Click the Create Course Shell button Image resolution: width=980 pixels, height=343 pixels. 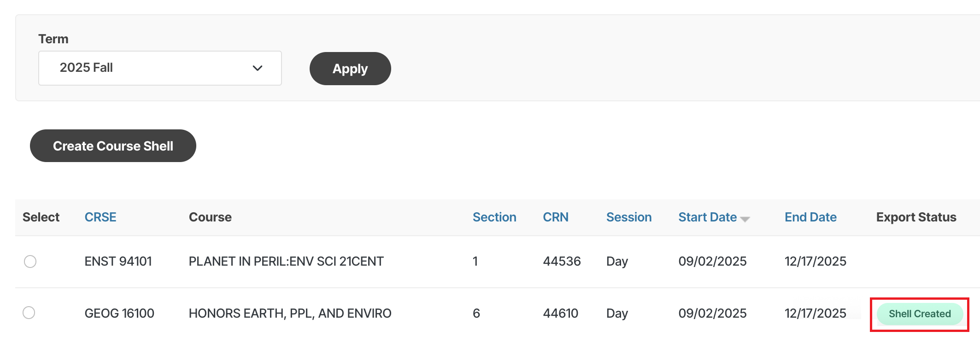point(113,146)
